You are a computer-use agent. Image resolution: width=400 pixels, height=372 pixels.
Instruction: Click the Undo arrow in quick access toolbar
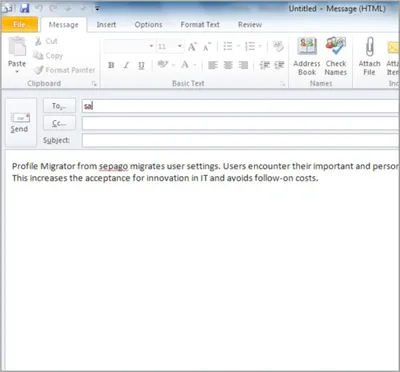click(x=39, y=8)
